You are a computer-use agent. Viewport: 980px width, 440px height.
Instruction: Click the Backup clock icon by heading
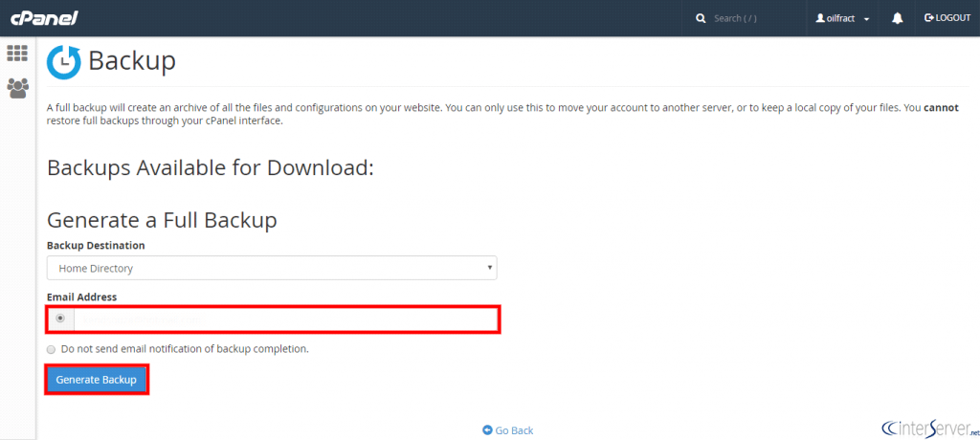(64, 62)
